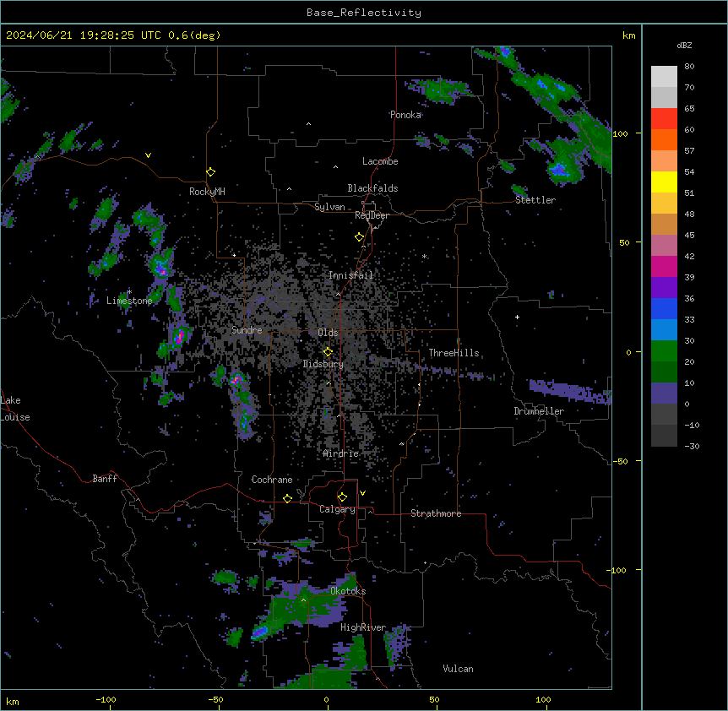Click the yellow diamond marker below Cochrane
The image size is (728, 711).
point(287,498)
